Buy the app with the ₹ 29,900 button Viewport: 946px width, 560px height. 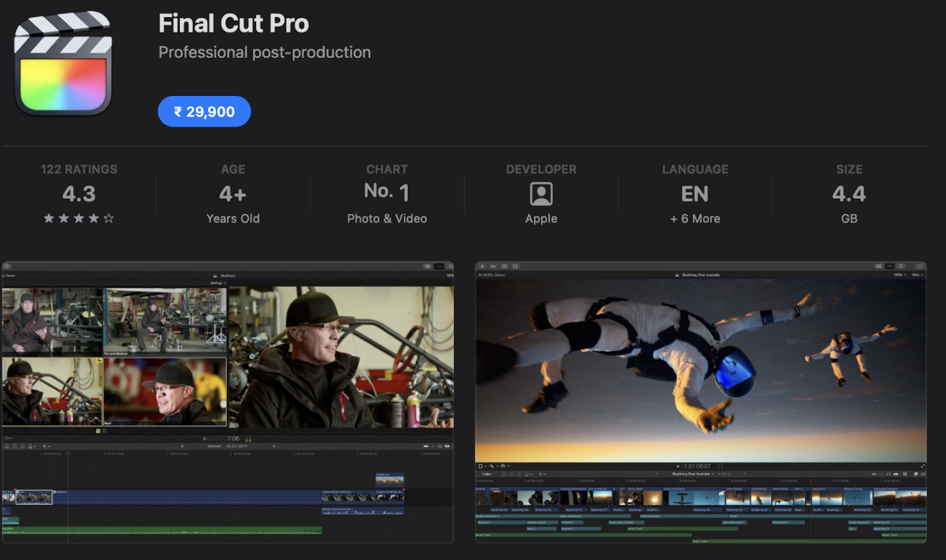click(204, 112)
